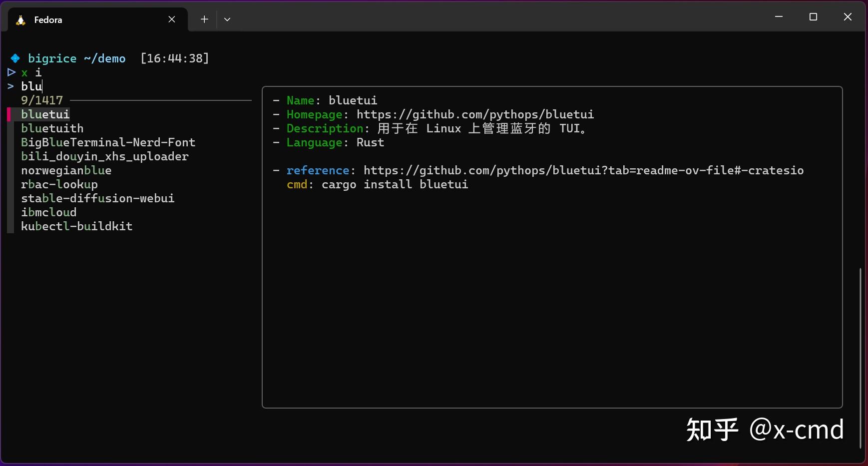The width and height of the screenshot is (868, 466).
Task: Select the norwegianblue package
Action: [x=66, y=170]
